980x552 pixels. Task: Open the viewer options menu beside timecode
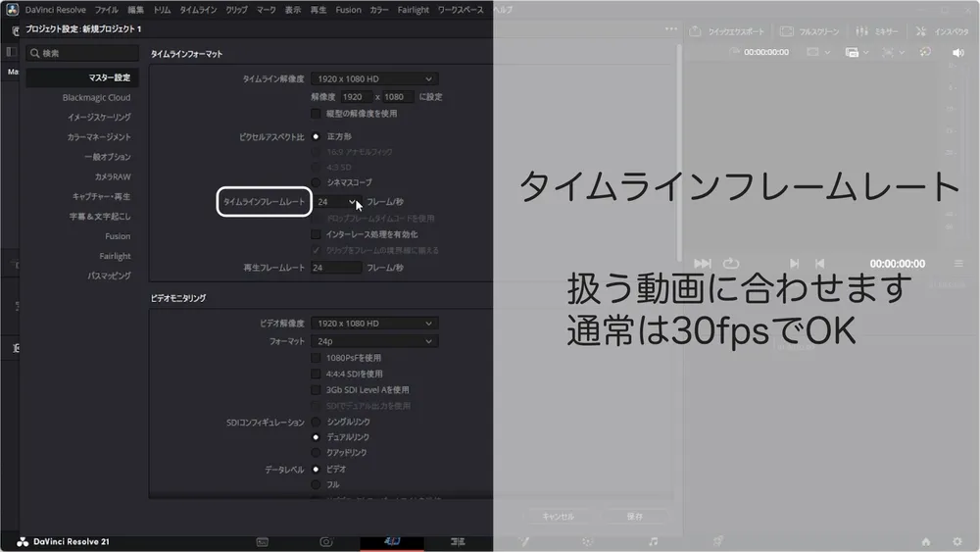tap(958, 264)
